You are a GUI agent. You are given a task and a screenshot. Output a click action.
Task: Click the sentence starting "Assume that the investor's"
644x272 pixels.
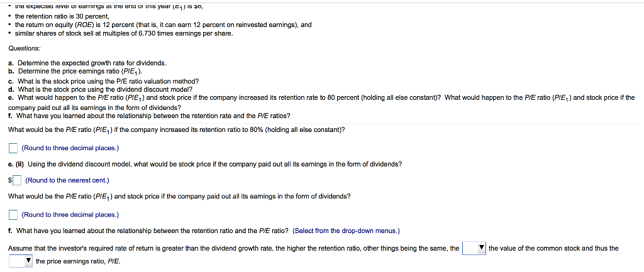point(233,248)
